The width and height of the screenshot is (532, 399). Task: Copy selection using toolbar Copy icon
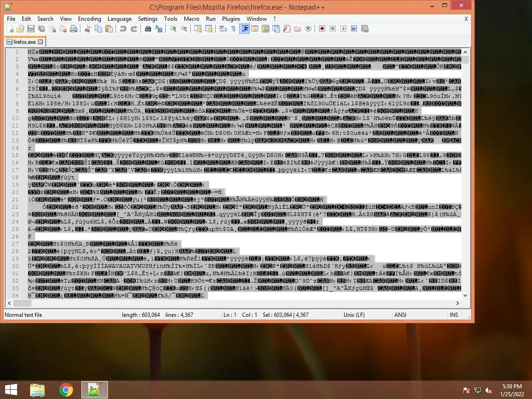tap(98, 29)
